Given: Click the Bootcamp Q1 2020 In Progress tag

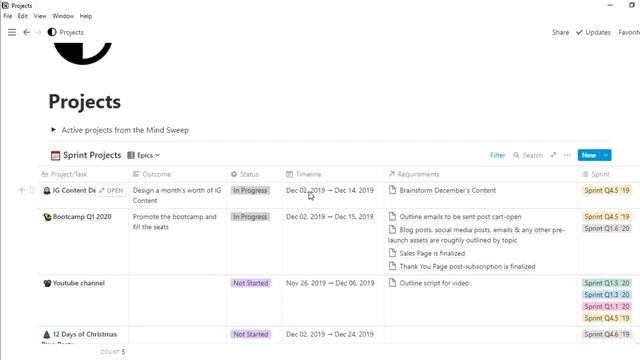Looking at the screenshot, I should [x=250, y=217].
